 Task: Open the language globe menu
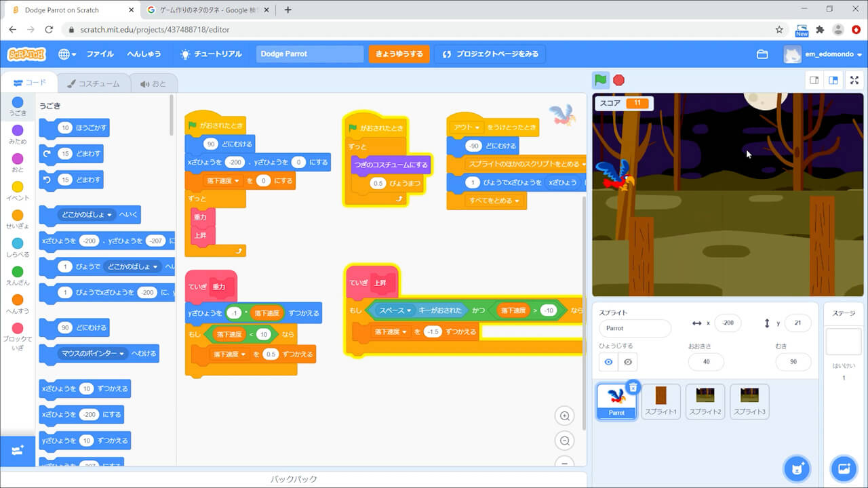point(67,54)
